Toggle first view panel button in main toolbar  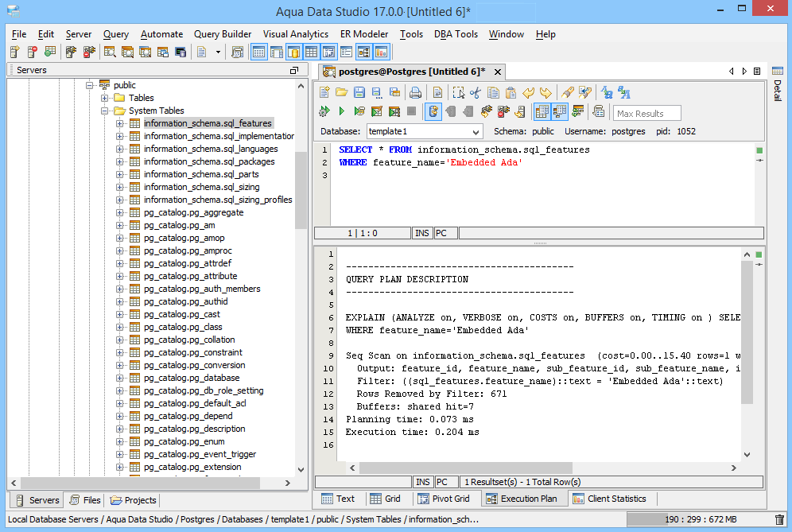[x=258, y=52]
